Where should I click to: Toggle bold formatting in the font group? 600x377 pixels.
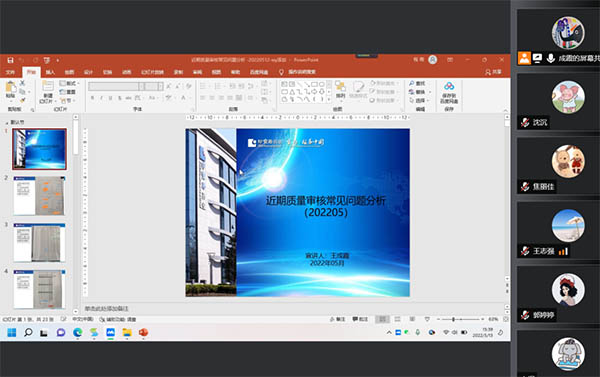point(92,98)
